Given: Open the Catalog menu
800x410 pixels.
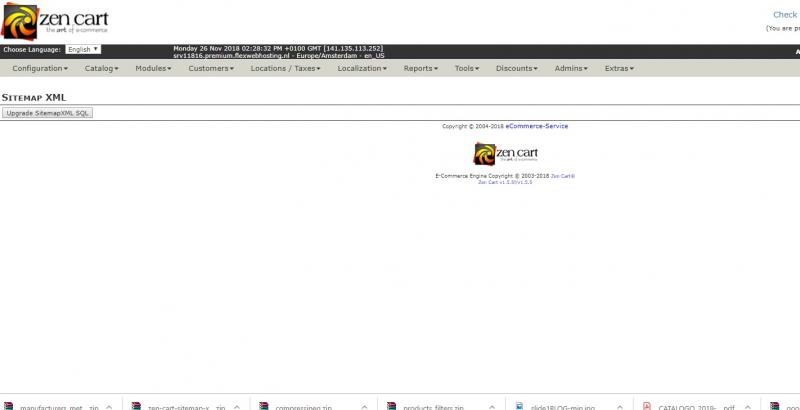Looking at the screenshot, I should pos(102,68).
